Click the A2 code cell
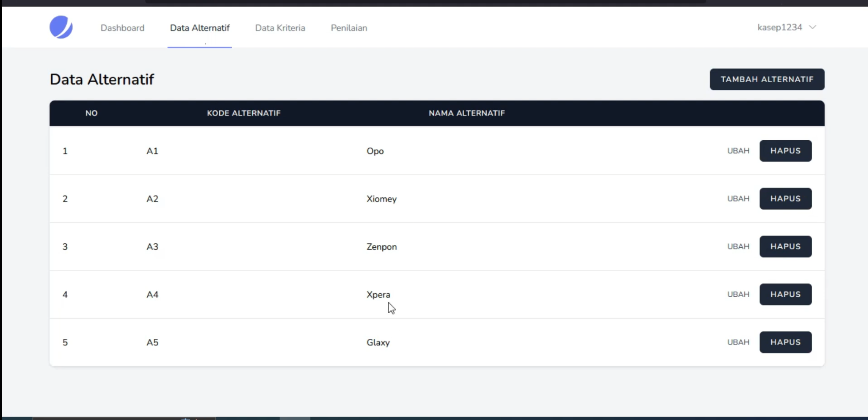The width and height of the screenshot is (868, 420). [x=152, y=199]
